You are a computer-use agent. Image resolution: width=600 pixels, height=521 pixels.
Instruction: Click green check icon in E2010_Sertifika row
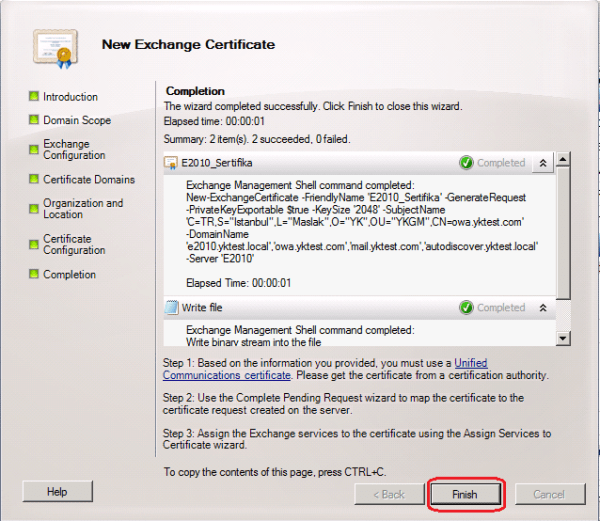tap(466, 163)
